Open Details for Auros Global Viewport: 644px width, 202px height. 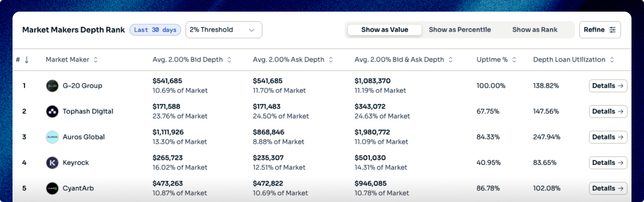[608, 137]
